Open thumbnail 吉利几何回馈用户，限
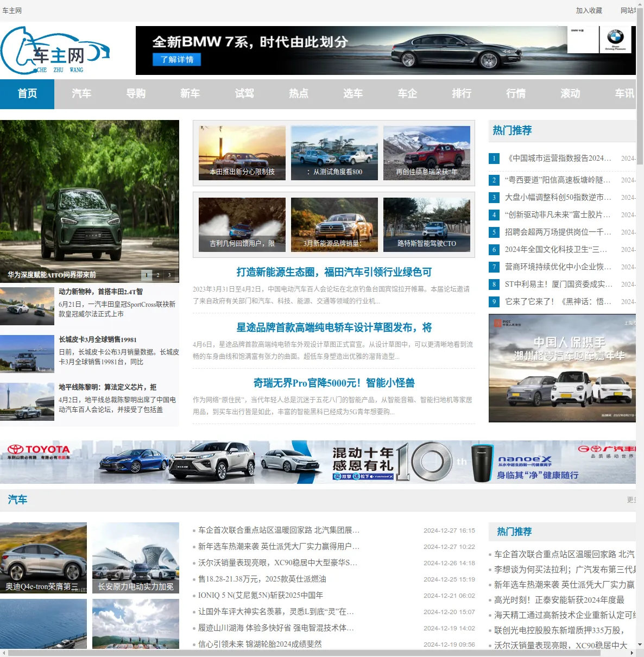 pos(242,225)
